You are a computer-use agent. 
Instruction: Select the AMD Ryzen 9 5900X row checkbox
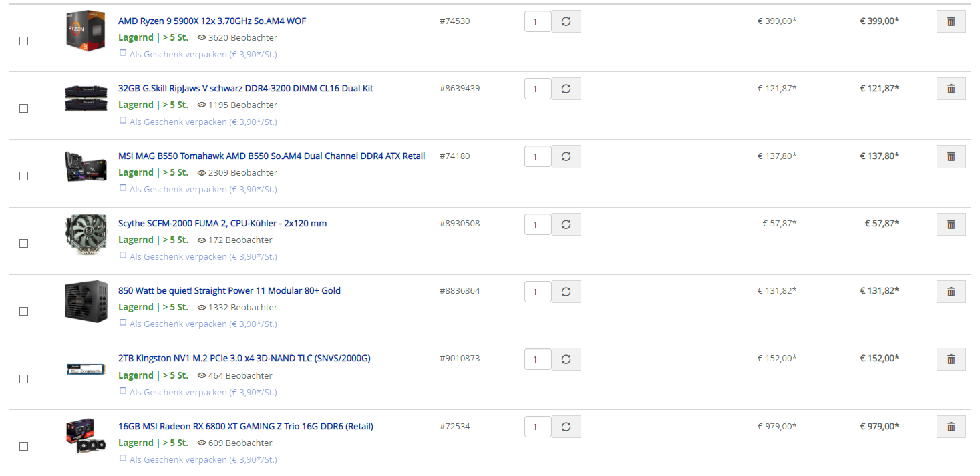(x=24, y=41)
